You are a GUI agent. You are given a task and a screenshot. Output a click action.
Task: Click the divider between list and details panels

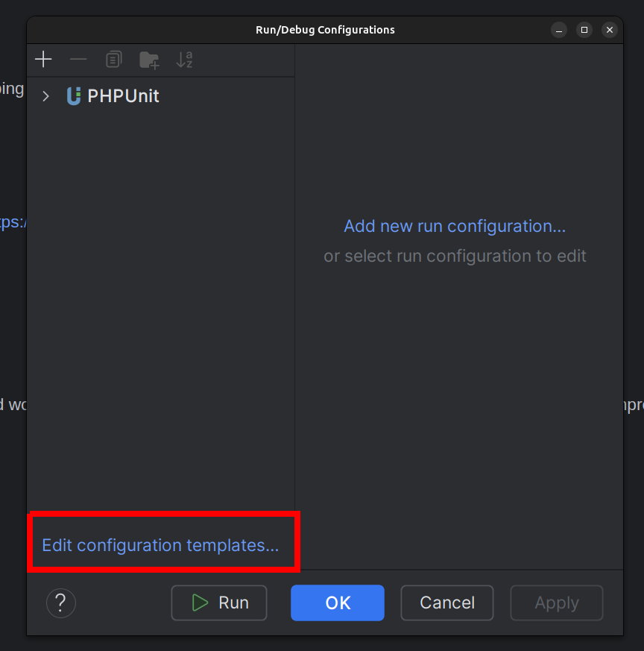[295, 298]
